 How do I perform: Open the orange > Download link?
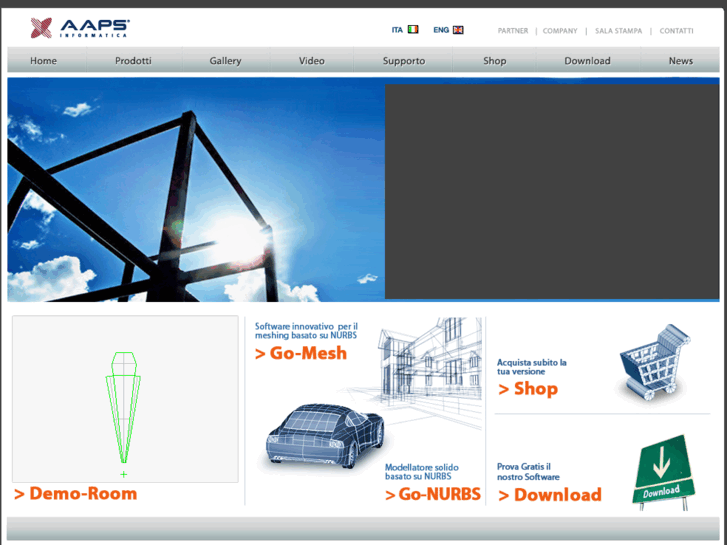550,495
